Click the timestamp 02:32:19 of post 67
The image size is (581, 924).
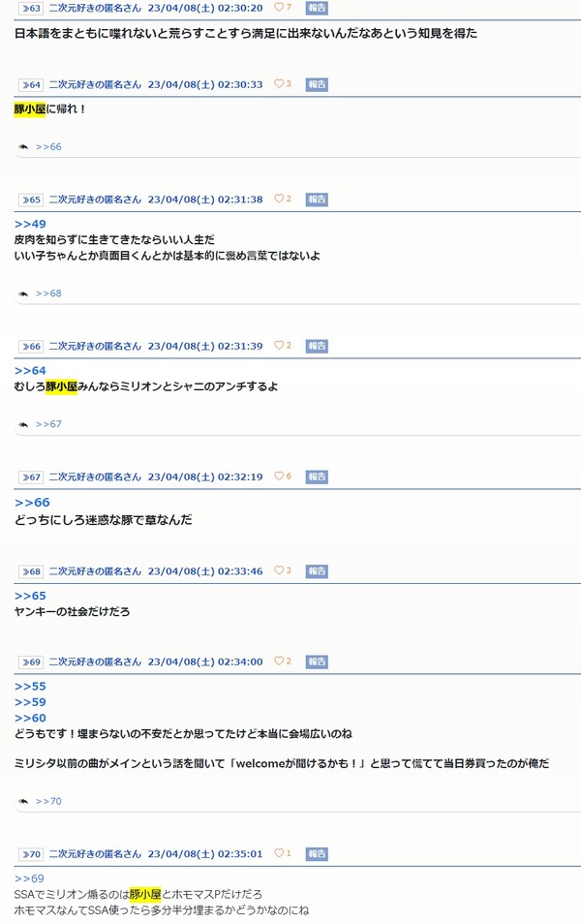click(x=240, y=477)
